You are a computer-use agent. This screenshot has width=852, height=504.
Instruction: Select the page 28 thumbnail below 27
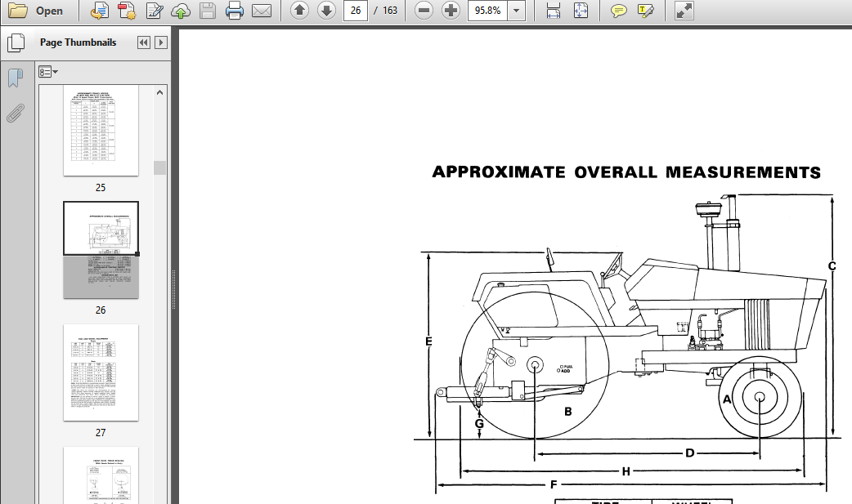coord(101,475)
